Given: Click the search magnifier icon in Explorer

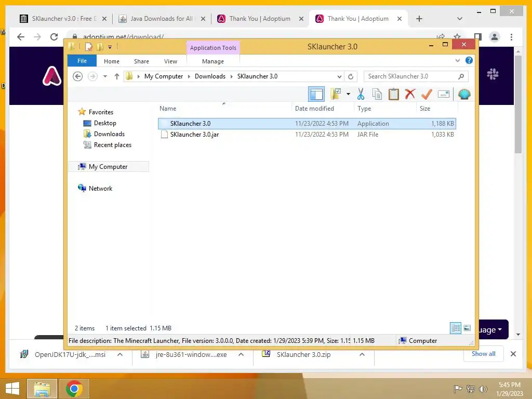Looking at the screenshot, I should click(461, 76).
